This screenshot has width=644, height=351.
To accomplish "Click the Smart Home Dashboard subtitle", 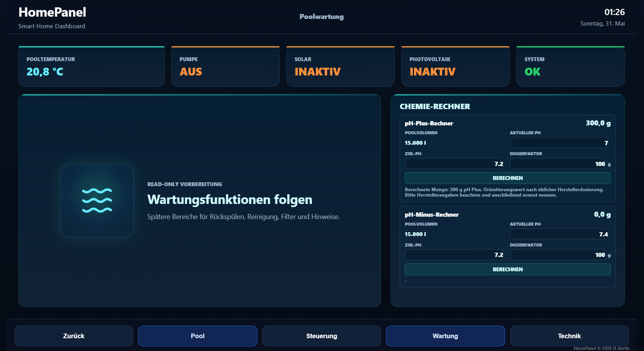I will (52, 26).
